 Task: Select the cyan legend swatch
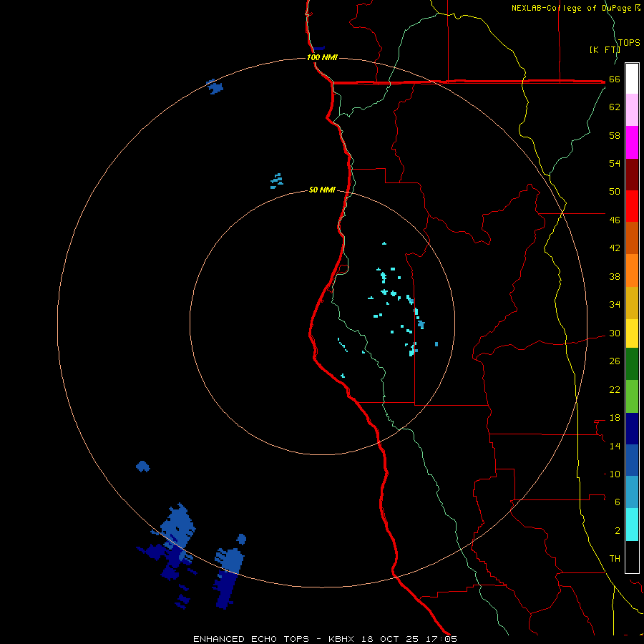coord(632,525)
